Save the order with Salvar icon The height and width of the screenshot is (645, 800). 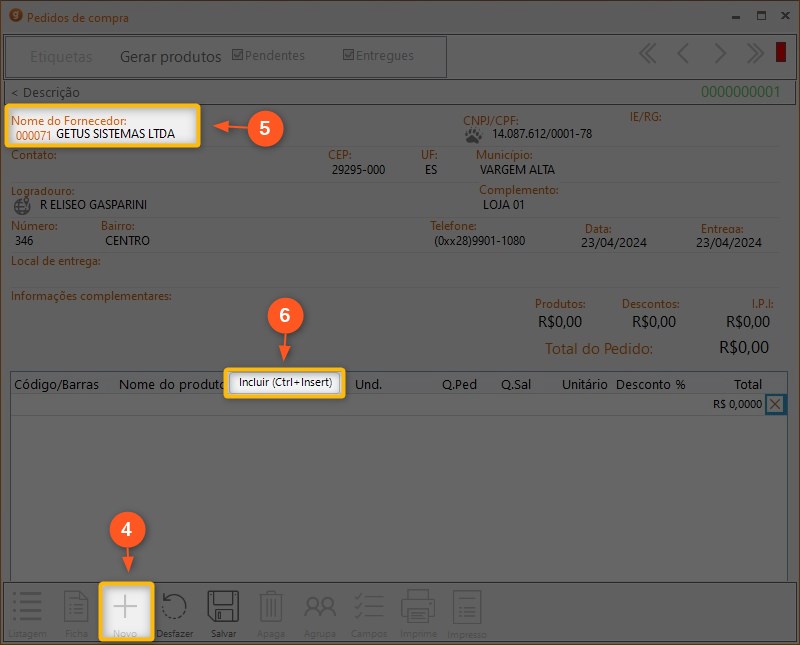[x=223, y=607]
